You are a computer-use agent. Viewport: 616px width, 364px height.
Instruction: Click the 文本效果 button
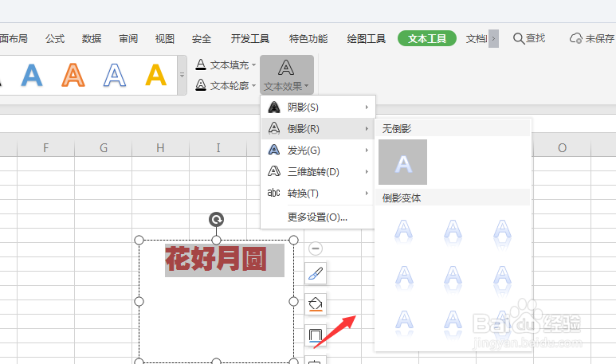286,75
